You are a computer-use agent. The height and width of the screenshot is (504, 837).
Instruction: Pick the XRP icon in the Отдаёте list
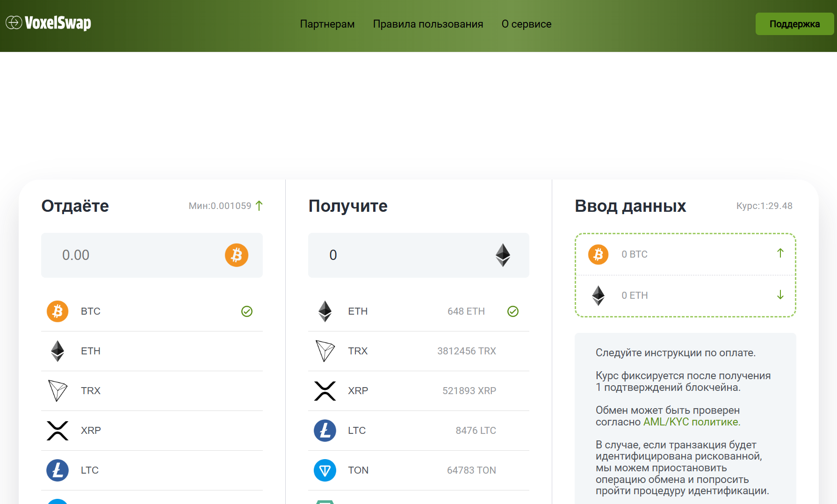coord(58,431)
